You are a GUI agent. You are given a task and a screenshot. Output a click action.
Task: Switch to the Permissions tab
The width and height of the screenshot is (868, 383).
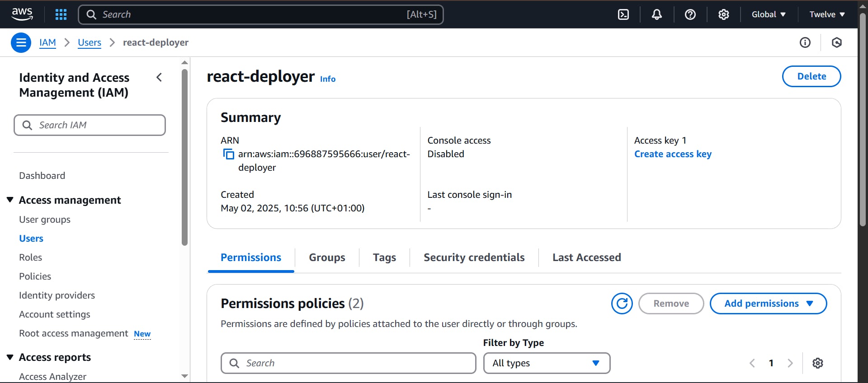[x=251, y=257]
